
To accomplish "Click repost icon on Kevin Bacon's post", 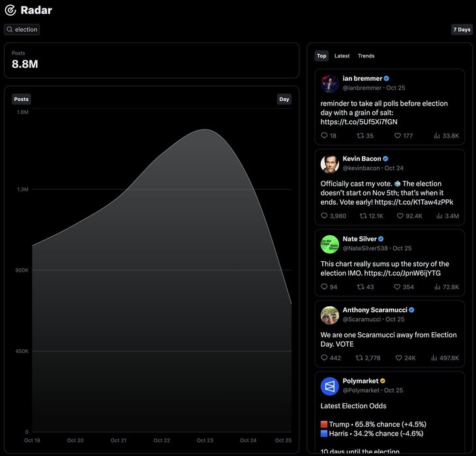I will pos(363,216).
